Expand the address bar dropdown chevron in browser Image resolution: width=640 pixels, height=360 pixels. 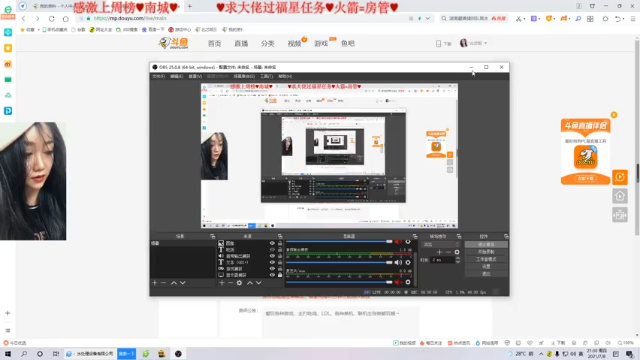coord(427,18)
